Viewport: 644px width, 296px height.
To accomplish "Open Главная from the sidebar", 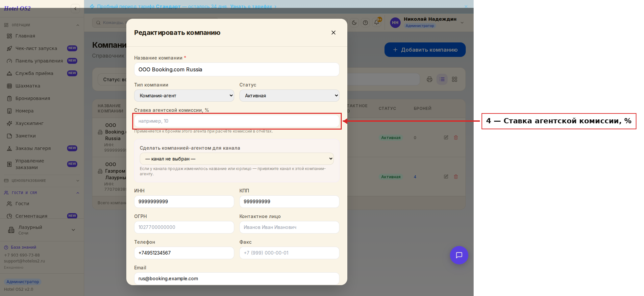I will pyautogui.click(x=42, y=36).
